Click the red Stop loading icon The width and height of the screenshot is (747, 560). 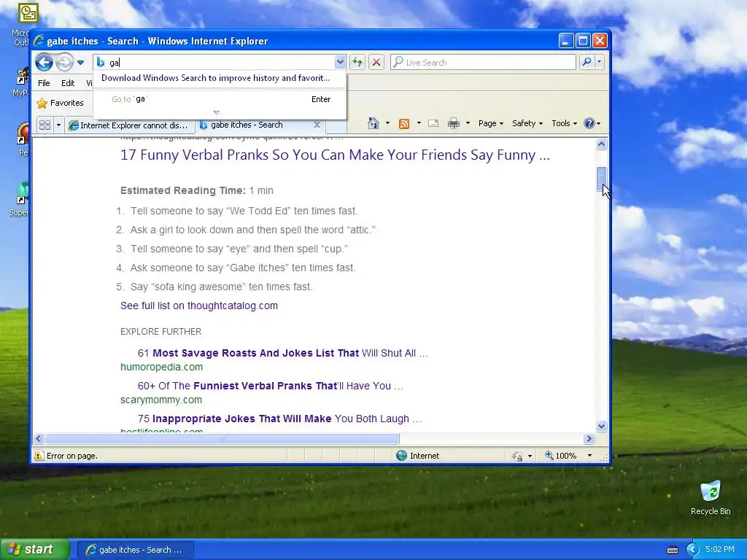click(376, 62)
